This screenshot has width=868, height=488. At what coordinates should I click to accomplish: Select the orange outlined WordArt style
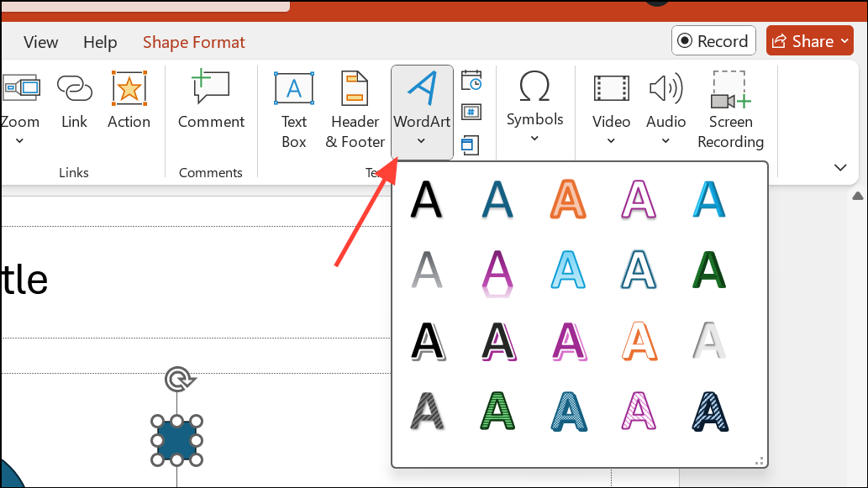[638, 342]
